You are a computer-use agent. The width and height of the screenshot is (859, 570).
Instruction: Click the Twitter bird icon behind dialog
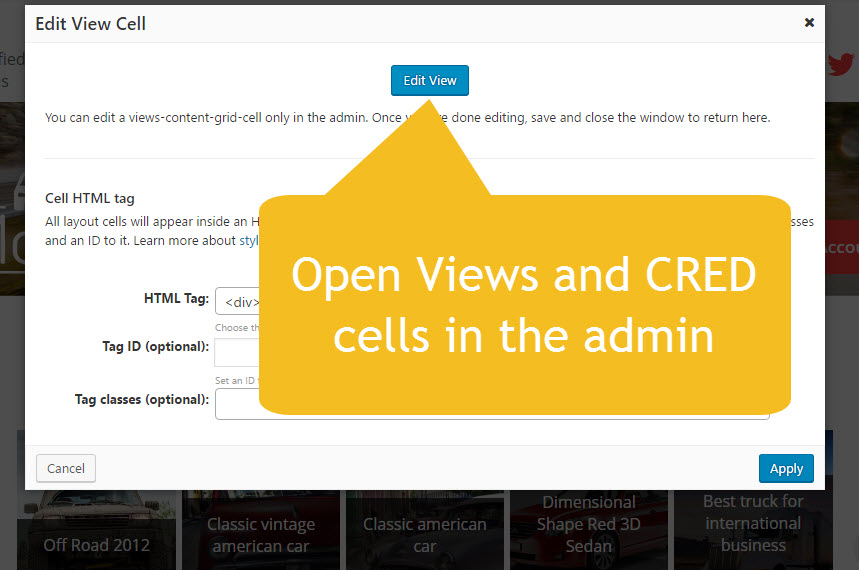[x=841, y=65]
